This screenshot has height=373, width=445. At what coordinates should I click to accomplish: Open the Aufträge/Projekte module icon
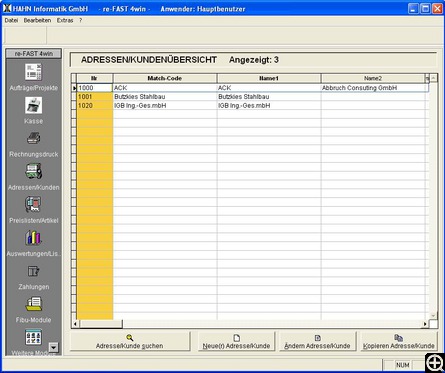(x=33, y=72)
